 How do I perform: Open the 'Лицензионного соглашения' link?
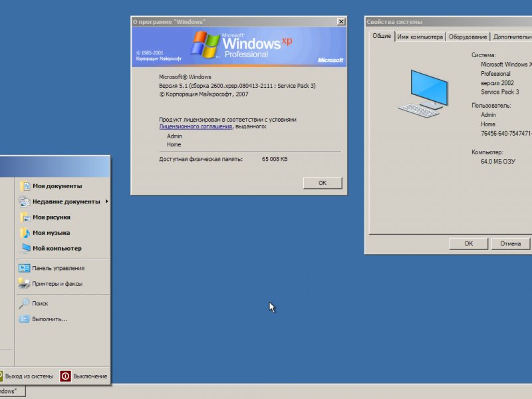196,126
